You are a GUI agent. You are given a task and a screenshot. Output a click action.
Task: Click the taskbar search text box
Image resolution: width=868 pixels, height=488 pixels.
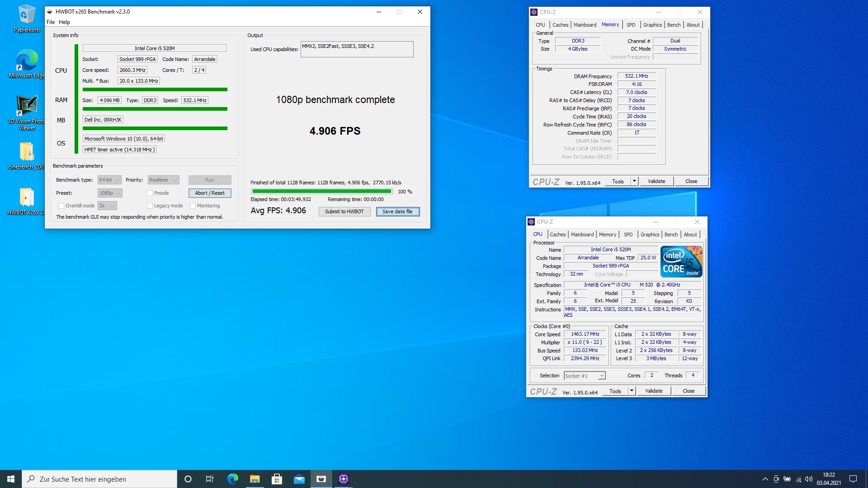point(99,479)
